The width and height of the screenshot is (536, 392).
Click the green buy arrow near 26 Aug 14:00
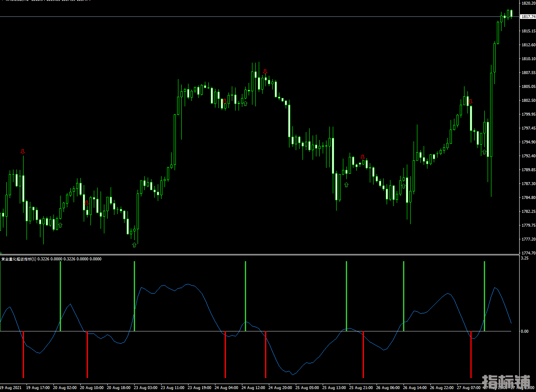point(403,186)
